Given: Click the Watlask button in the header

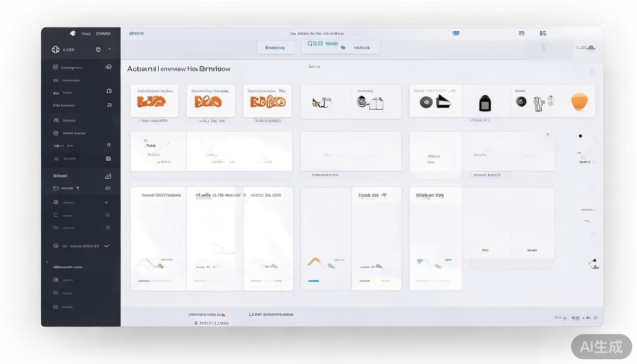Looking at the screenshot, I should [363, 47].
